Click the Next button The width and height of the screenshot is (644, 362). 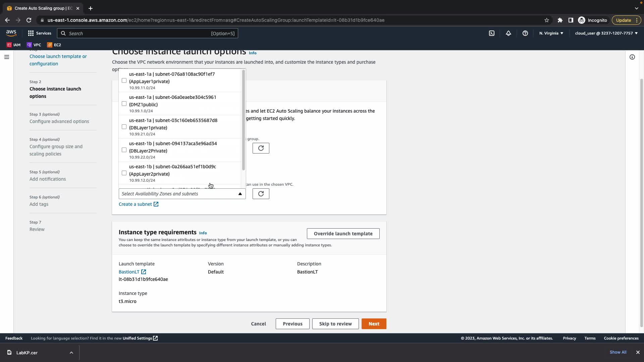tap(374, 324)
